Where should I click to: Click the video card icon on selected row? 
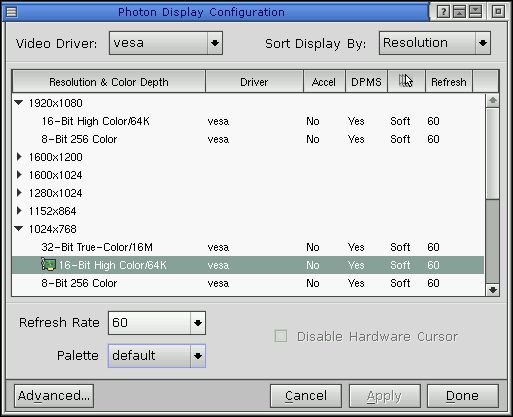48,265
